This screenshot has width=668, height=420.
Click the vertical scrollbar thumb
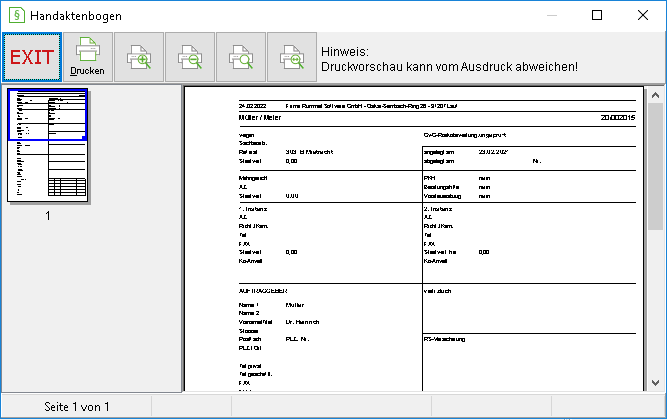[x=655, y=167]
